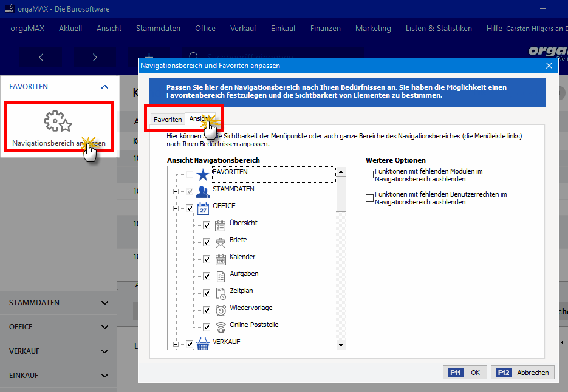Select the Briefe envelope icon

(x=221, y=243)
